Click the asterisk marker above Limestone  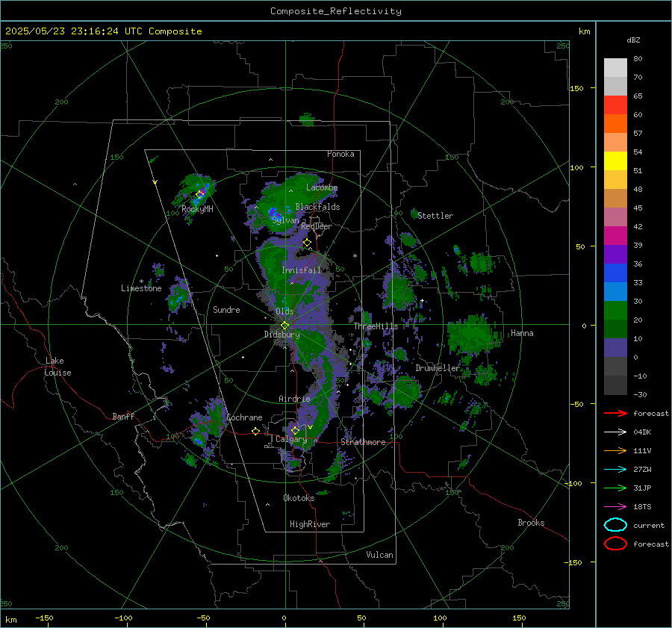tap(141, 282)
